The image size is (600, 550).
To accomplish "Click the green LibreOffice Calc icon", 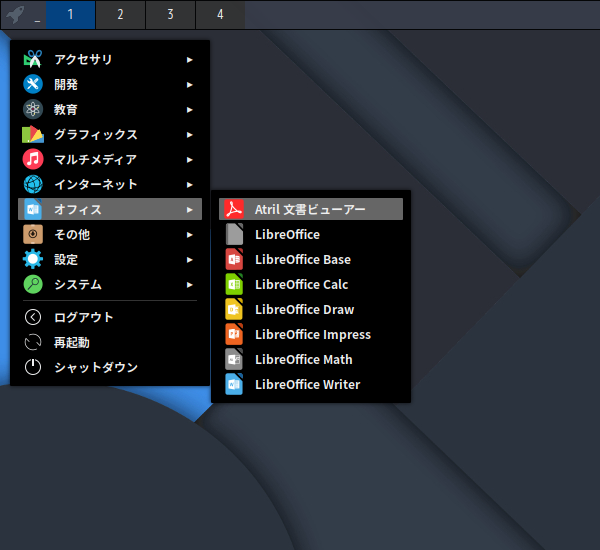I will click(x=234, y=284).
